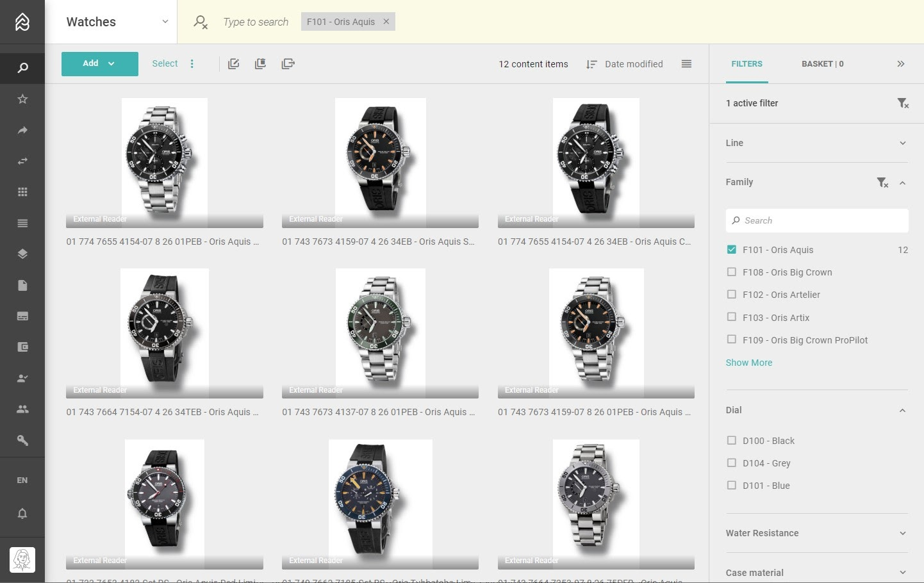The image size is (924, 583).
Task: Switch to list view layout icon
Action: pos(686,63)
